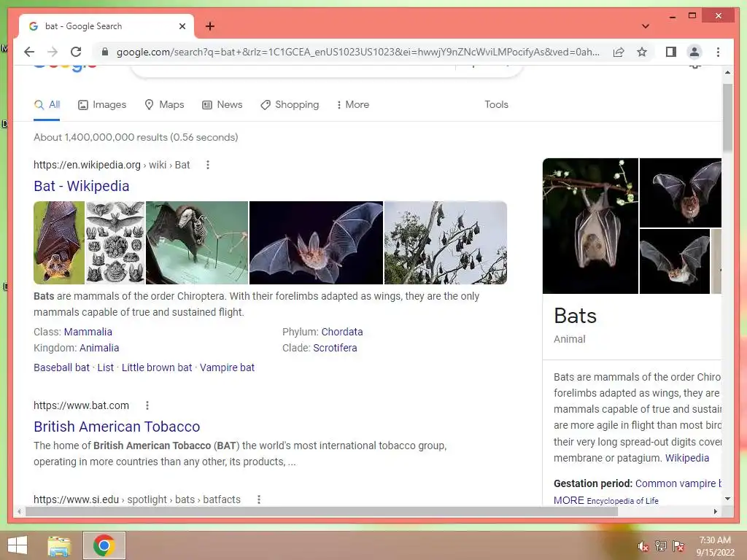Open the Mammalia class link
Image resolution: width=747 pixels, height=560 pixels.
pos(88,332)
